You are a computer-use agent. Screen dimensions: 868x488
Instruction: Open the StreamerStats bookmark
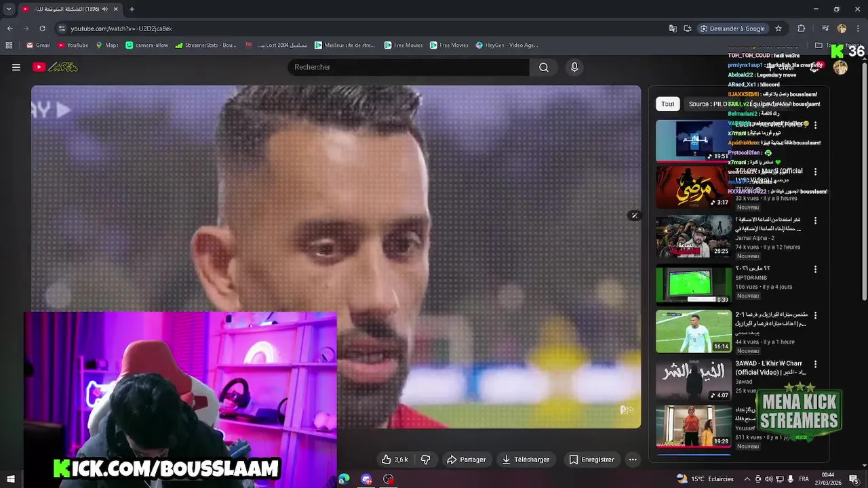[205, 45]
